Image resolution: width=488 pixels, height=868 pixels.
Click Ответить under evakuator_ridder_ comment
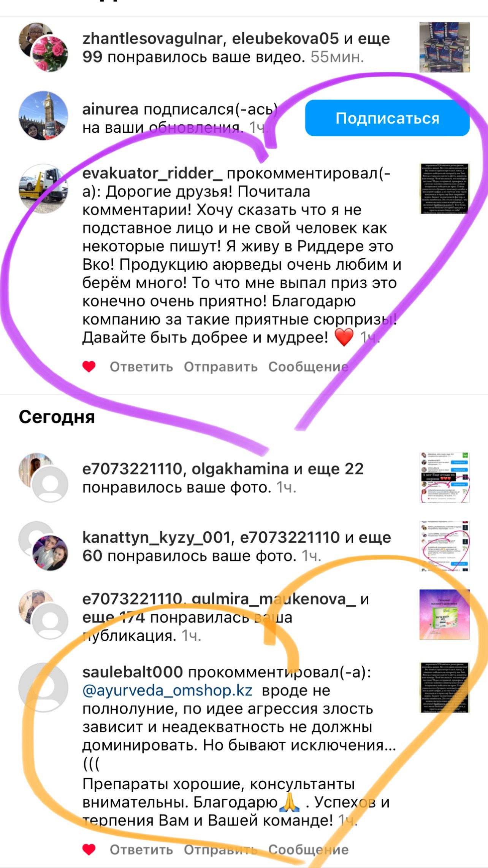click(141, 367)
